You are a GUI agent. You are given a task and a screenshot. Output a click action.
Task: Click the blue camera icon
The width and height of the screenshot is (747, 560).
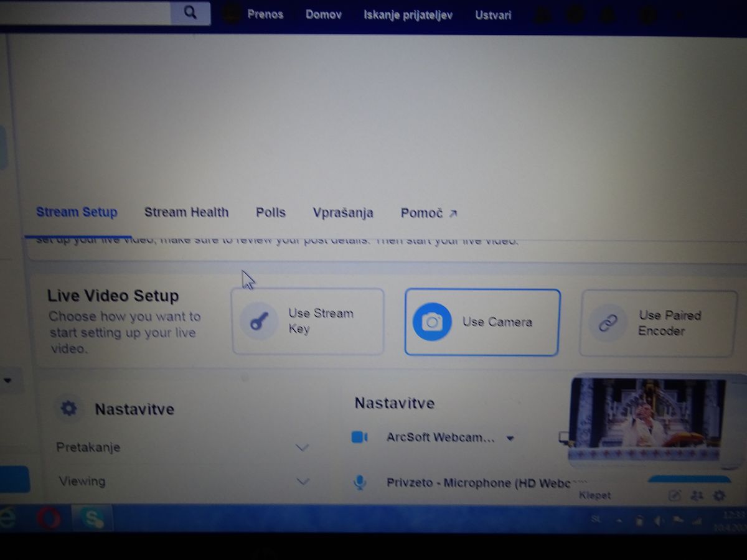click(x=431, y=322)
